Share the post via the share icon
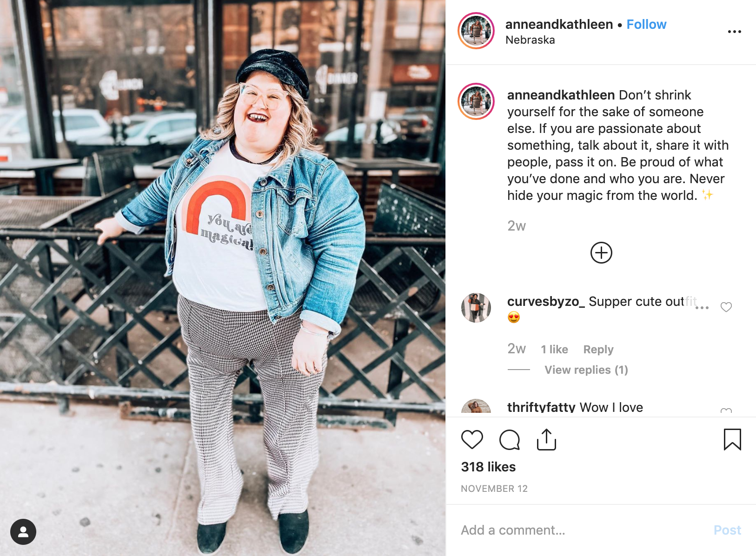The image size is (756, 556). tap(546, 439)
